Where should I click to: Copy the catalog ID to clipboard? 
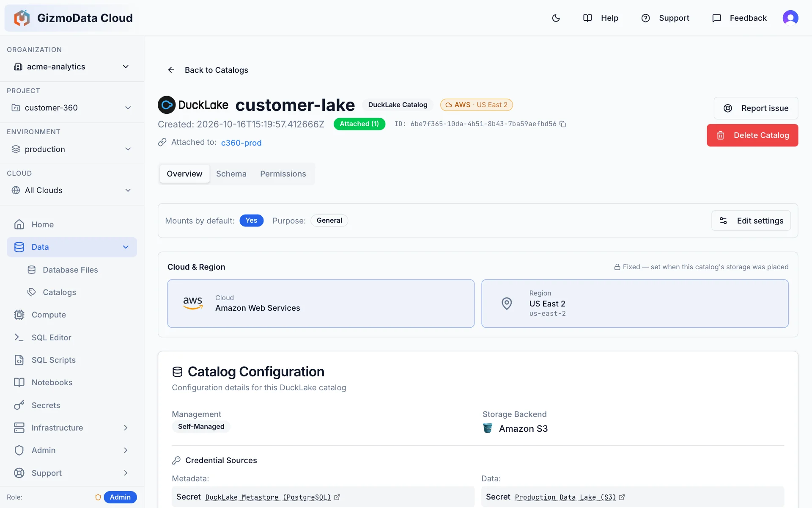click(562, 124)
